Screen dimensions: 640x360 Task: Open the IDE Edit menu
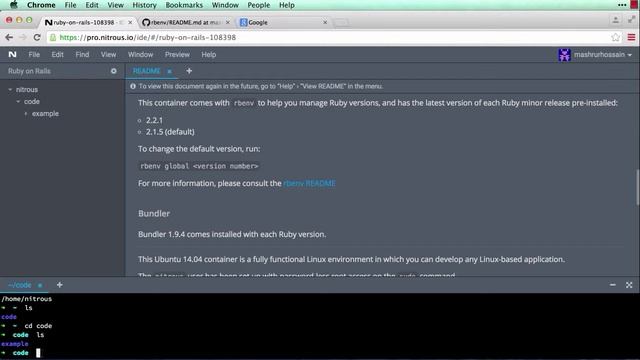point(57,55)
